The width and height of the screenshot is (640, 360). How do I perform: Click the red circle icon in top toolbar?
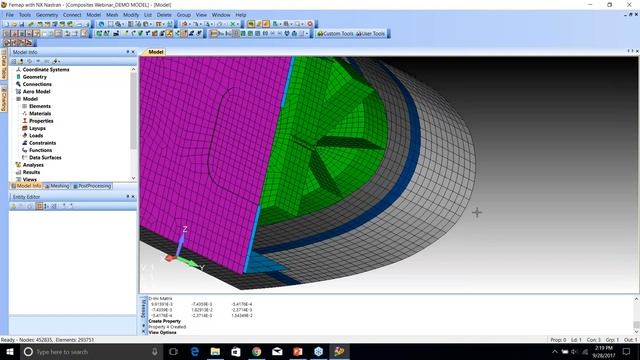click(x=310, y=24)
